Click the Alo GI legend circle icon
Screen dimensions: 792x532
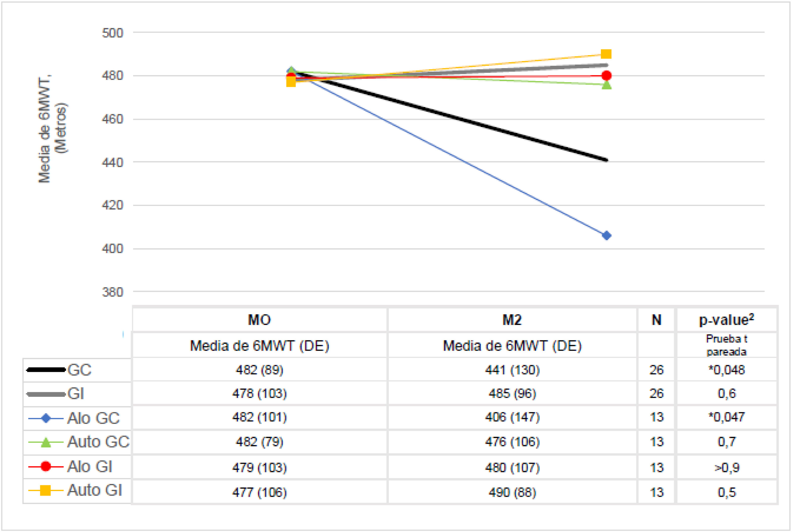tap(46, 467)
